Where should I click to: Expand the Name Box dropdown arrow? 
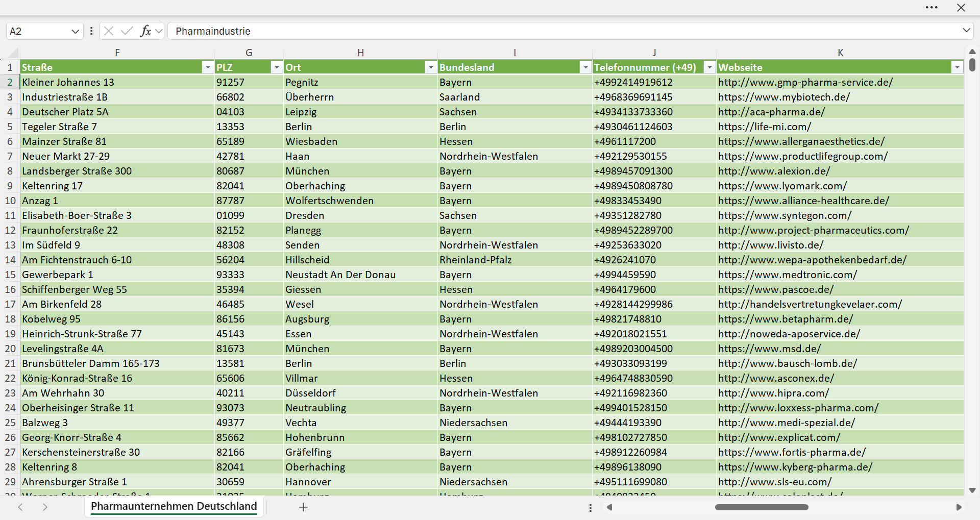tap(75, 31)
